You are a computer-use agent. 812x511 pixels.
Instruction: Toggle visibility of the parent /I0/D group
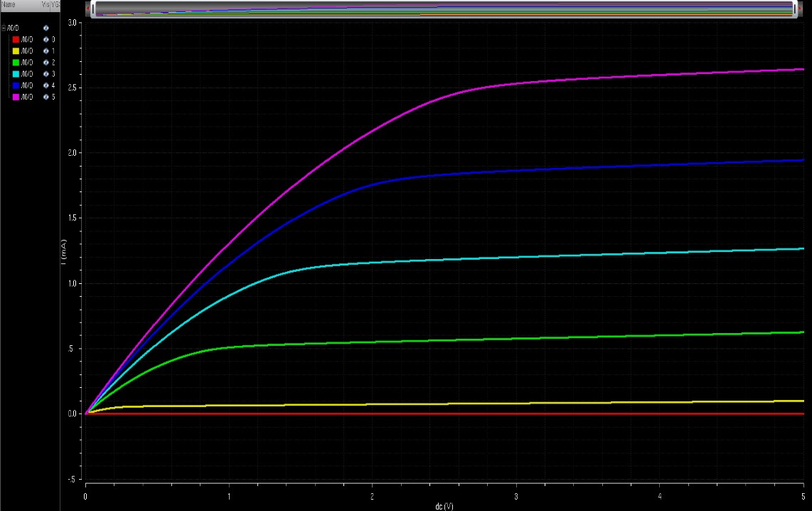(x=46, y=28)
